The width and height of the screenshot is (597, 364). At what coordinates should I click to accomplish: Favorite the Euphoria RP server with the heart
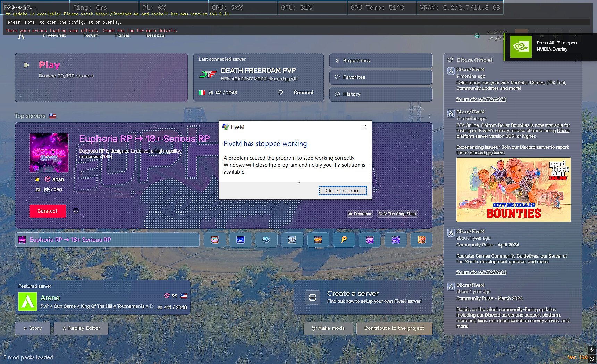pyautogui.click(x=76, y=211)
